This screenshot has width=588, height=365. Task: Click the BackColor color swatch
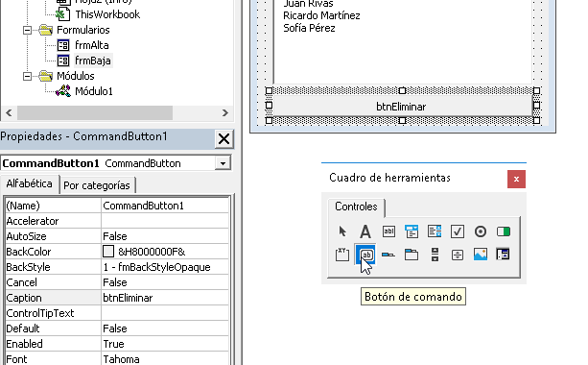click(x=108, y=252)
